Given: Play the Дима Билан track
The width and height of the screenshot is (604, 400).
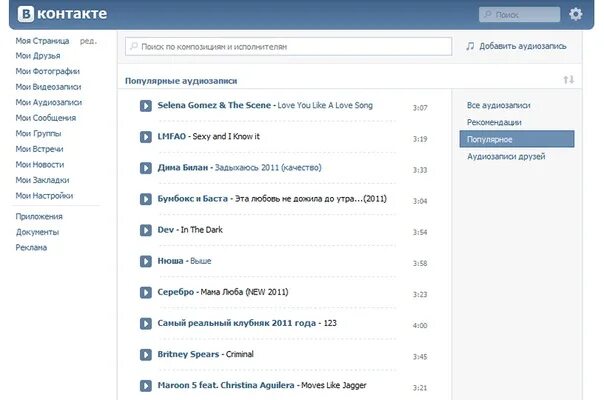Looking at the screenshot, I should pyautogui.click(x=146, y=168).
